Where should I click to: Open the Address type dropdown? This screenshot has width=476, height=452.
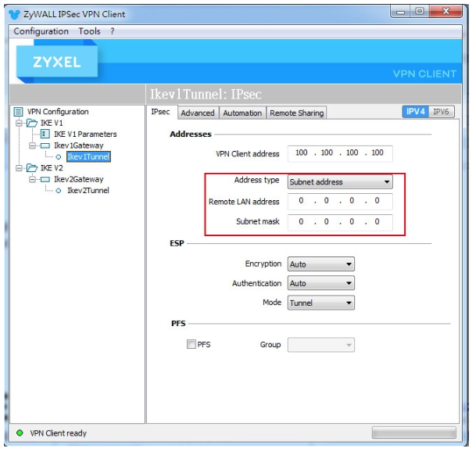tap(340, 182)
